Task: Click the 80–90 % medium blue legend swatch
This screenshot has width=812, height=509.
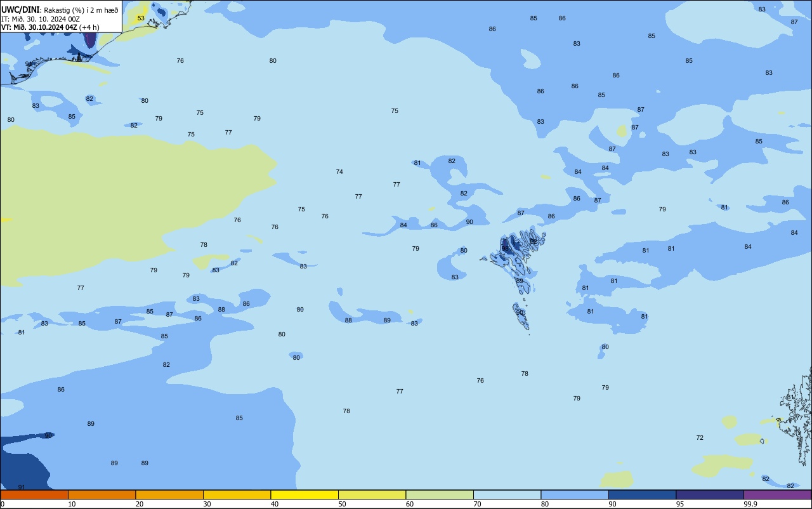Action: pos(575,494)
